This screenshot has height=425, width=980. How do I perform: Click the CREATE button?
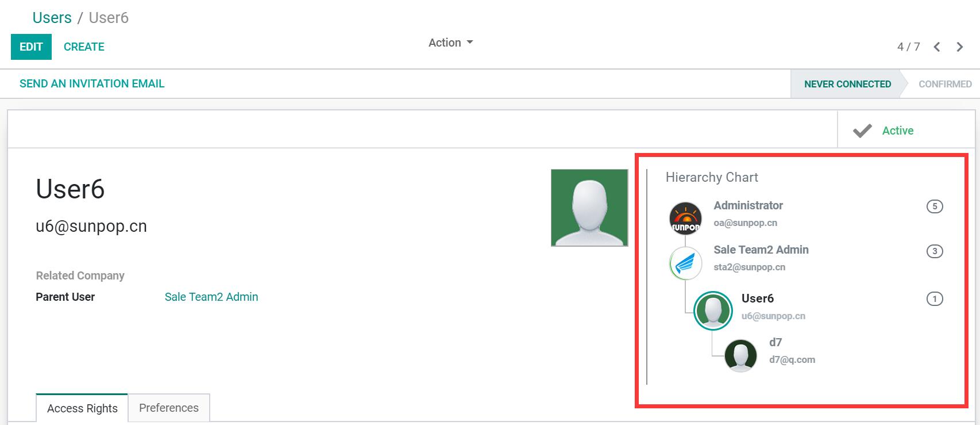coord(84,47)
